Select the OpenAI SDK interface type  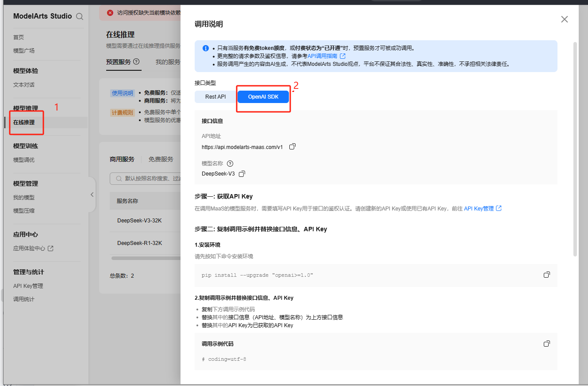click(263, 97)
